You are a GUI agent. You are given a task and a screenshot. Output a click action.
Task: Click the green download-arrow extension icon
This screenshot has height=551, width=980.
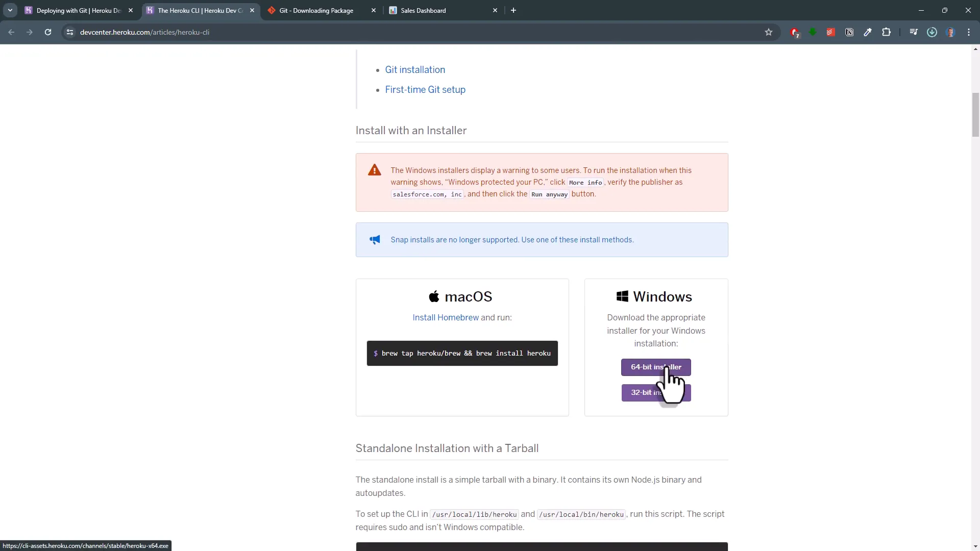point(813,32)
